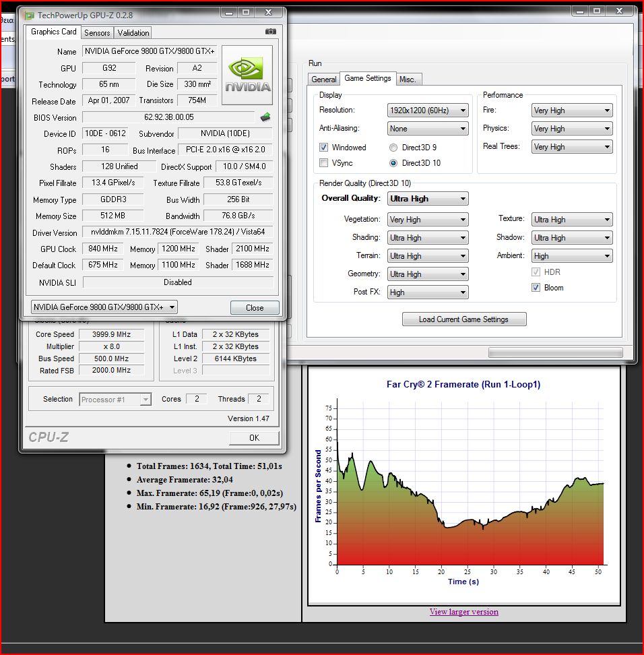
Task: Switch to the Misc. tab
Action: [408, 79]
